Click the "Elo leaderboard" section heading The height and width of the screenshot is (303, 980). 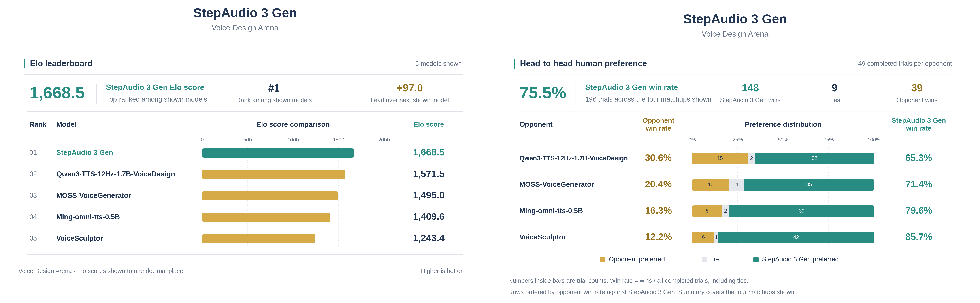click(x=61, y=64)
